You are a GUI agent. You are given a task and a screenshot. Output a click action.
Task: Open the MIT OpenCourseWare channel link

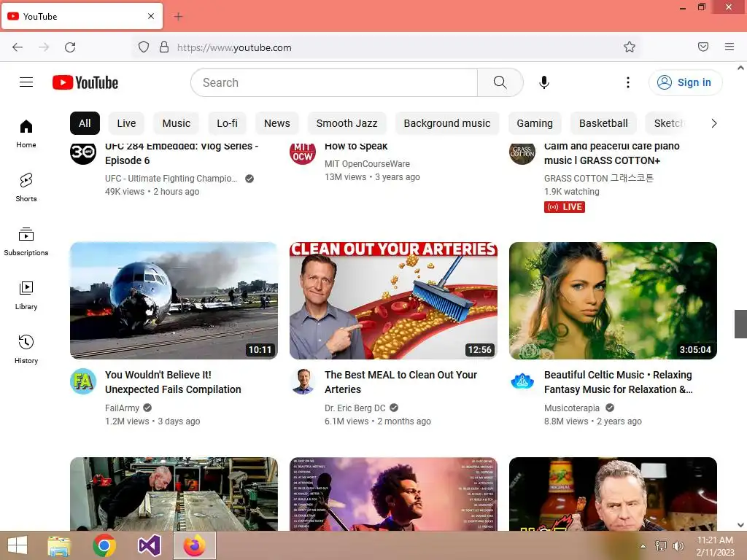[x=368, y=164]
